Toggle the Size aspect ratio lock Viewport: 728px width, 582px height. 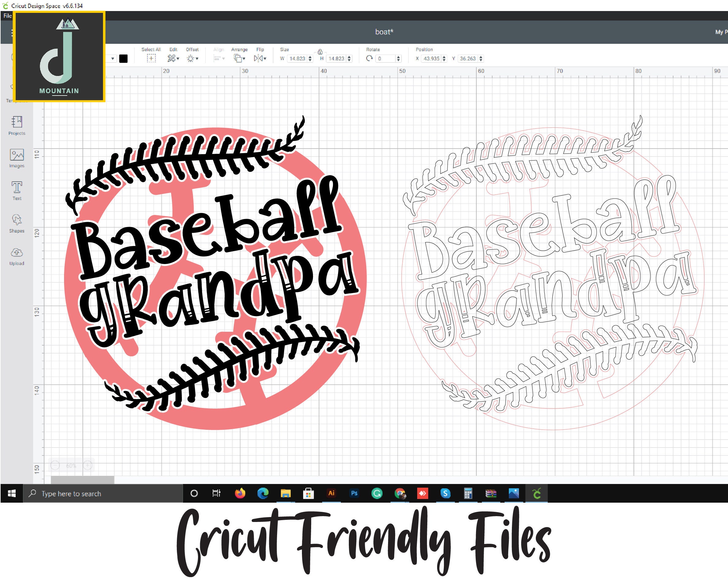(x=320, y=52)
